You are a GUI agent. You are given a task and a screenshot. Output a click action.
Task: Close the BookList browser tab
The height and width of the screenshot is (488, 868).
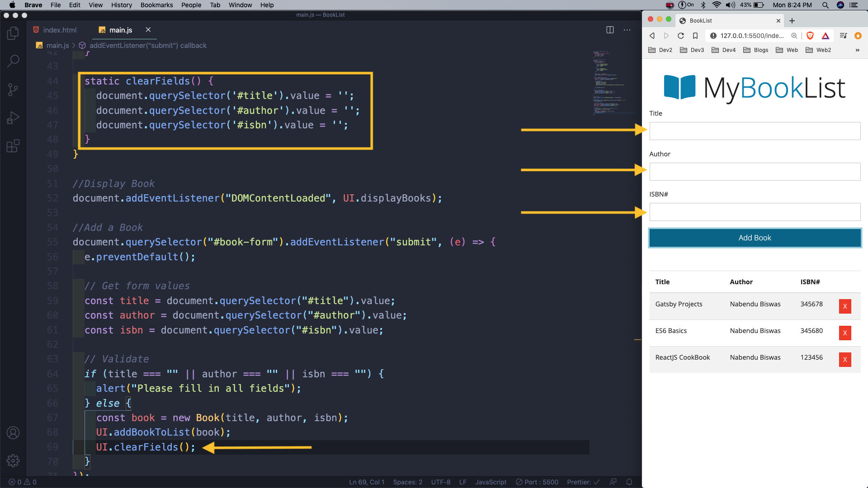coord(778,21)
